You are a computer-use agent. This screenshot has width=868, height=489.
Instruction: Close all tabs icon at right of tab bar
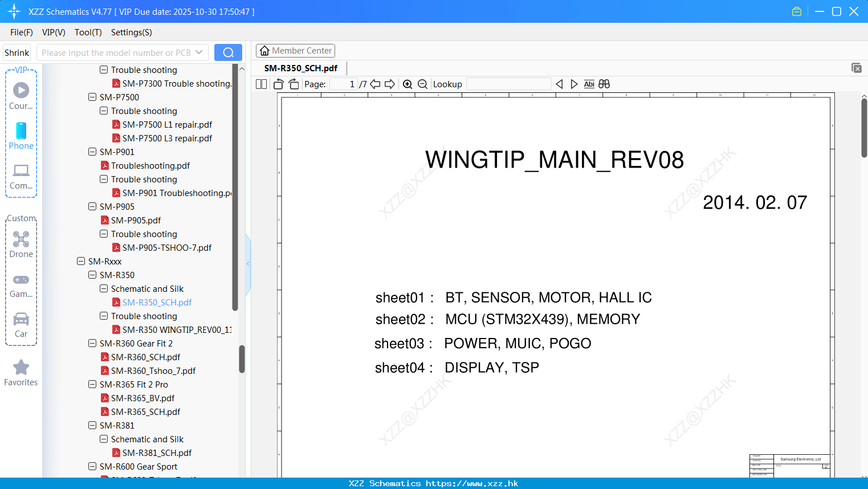857,68
